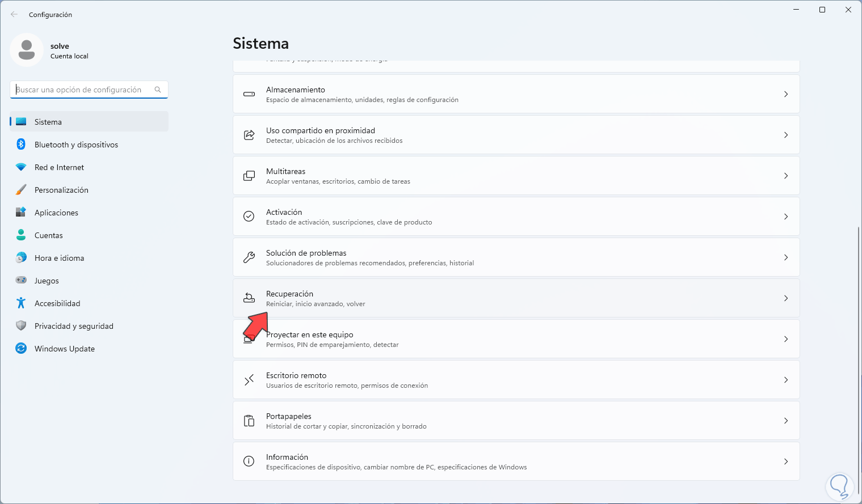
Task: Expand the Multitareas chevron arrow
Action: click(786, 176)
